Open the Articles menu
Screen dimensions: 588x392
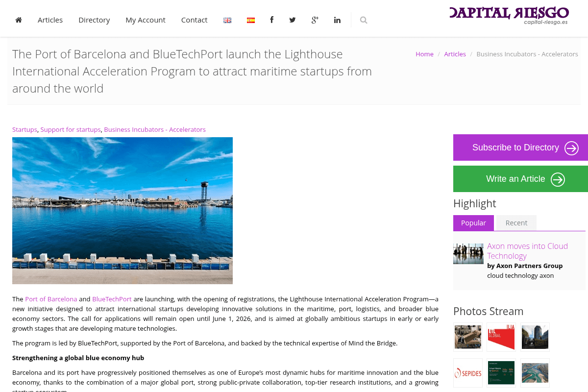pyautogui.click(x=50, y=20)
